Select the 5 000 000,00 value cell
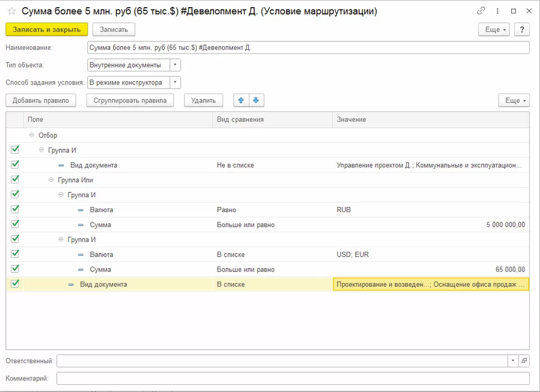 [x=431, y=225]
